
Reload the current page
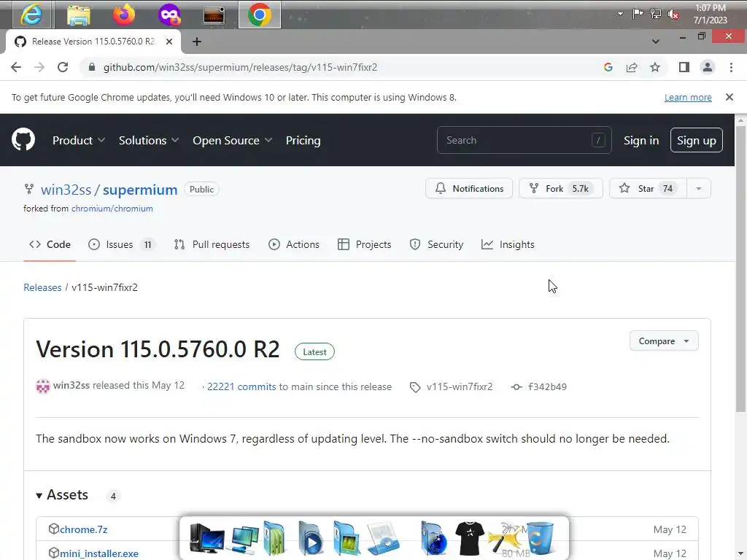pyautogui.click(x=63, y=67)
